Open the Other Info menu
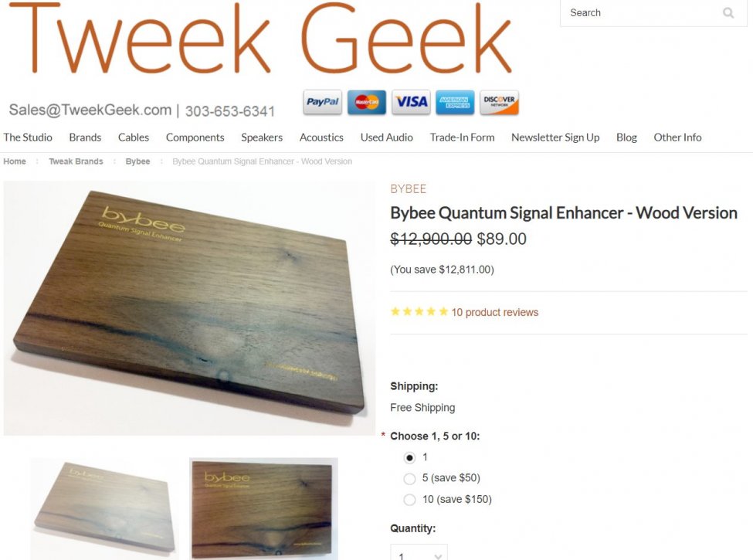 [677, 137]
